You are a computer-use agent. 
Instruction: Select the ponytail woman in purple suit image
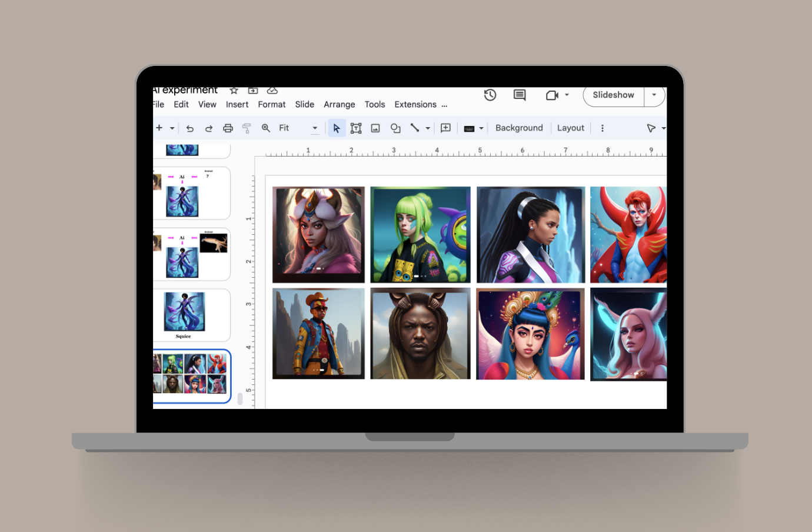pyautogui.click(x=531, y=235)
